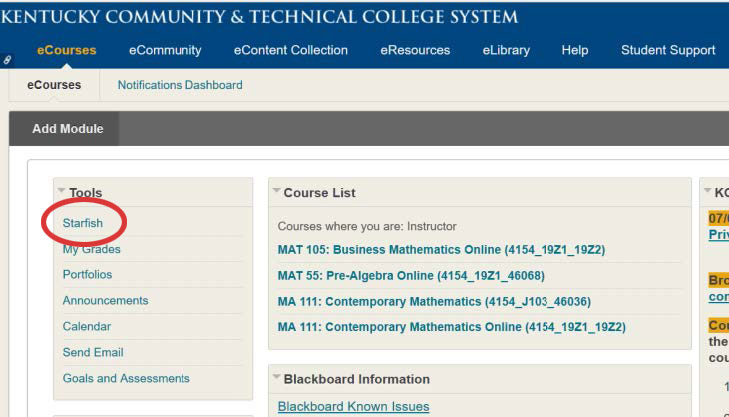The height and width of the screenshot is (417, 729).
Task: Go to the eContent Collection tab
Action: 291,50
